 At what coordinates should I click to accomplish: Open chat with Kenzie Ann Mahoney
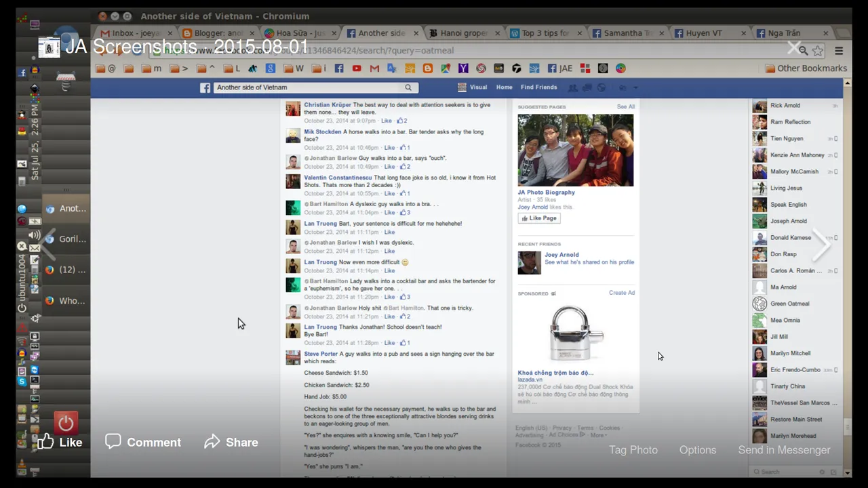click(x=795, y=155)
